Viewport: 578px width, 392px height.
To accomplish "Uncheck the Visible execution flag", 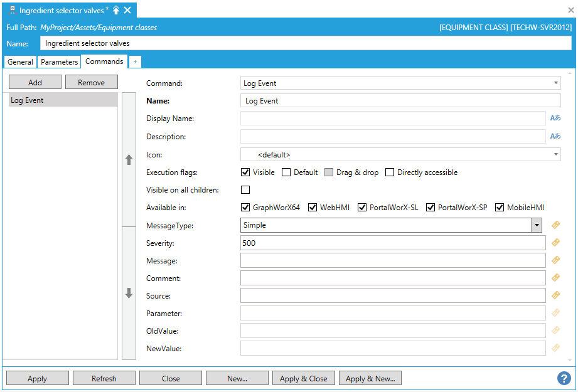I will point(245,172).
